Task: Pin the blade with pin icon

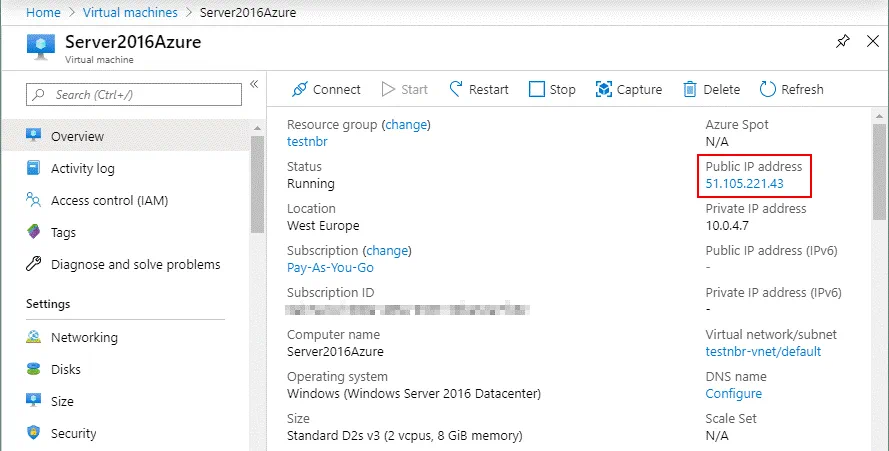Action: coord(843,41)
